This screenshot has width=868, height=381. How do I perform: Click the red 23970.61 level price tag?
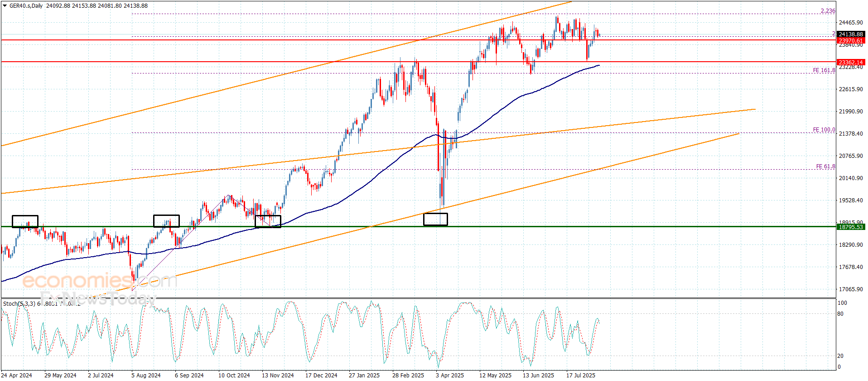[851, 41]
